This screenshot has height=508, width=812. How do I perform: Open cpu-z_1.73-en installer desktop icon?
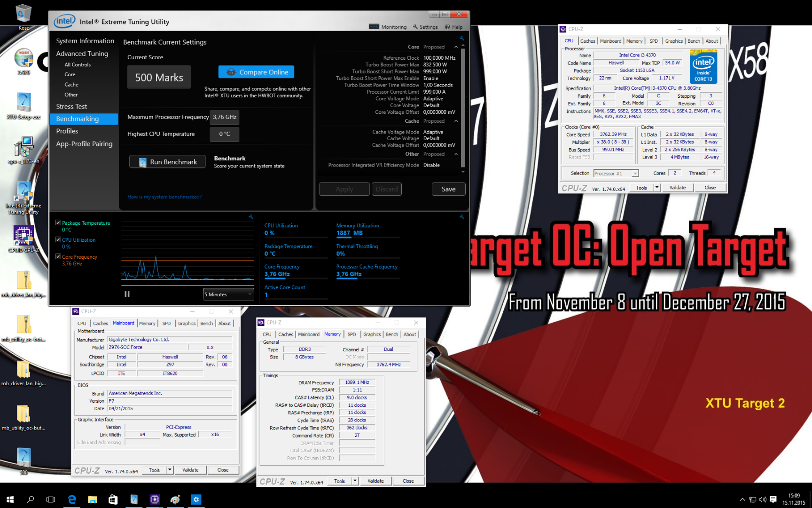[23, 151]
